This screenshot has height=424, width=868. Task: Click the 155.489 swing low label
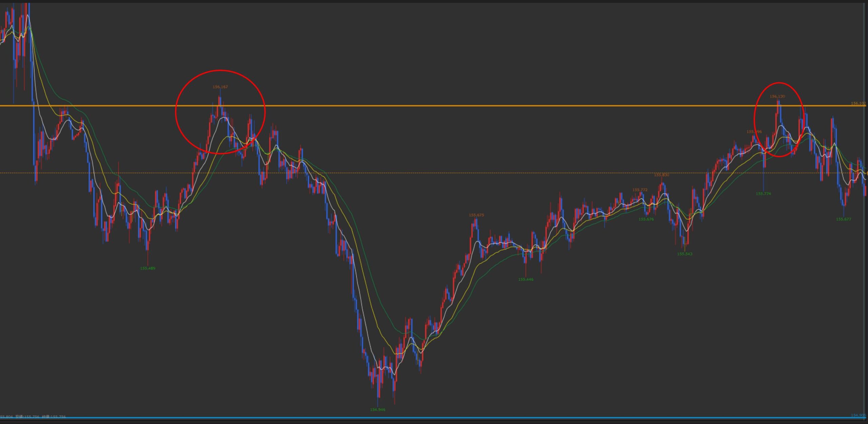coord(147,268)
